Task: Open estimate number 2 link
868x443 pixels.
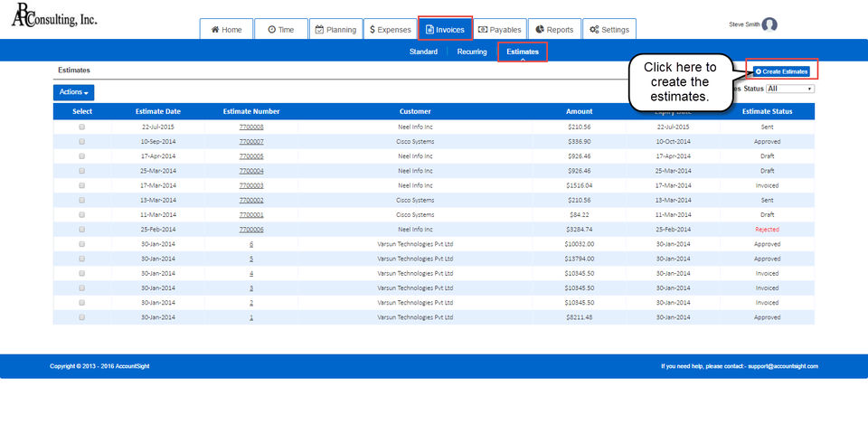Action: (251, 303)
